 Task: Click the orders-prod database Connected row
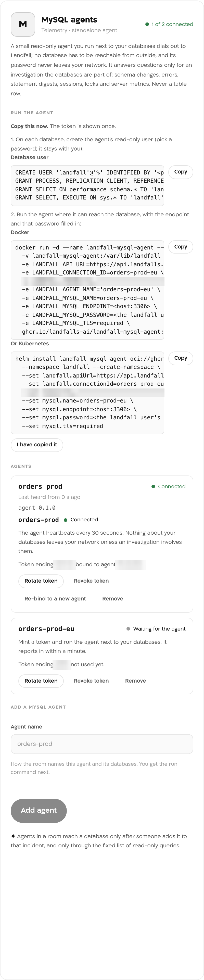click(58, 520)
